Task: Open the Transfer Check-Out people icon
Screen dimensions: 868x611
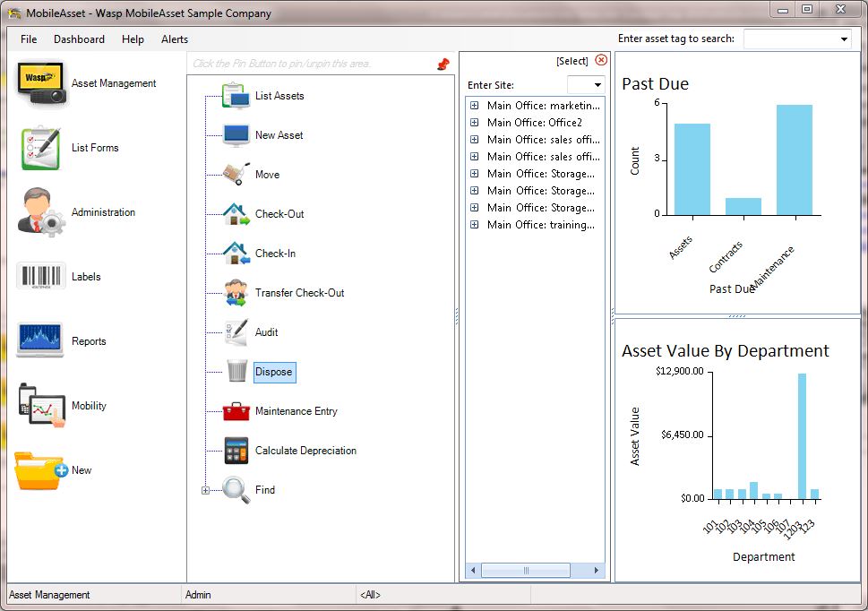Action: pos(236,293)
